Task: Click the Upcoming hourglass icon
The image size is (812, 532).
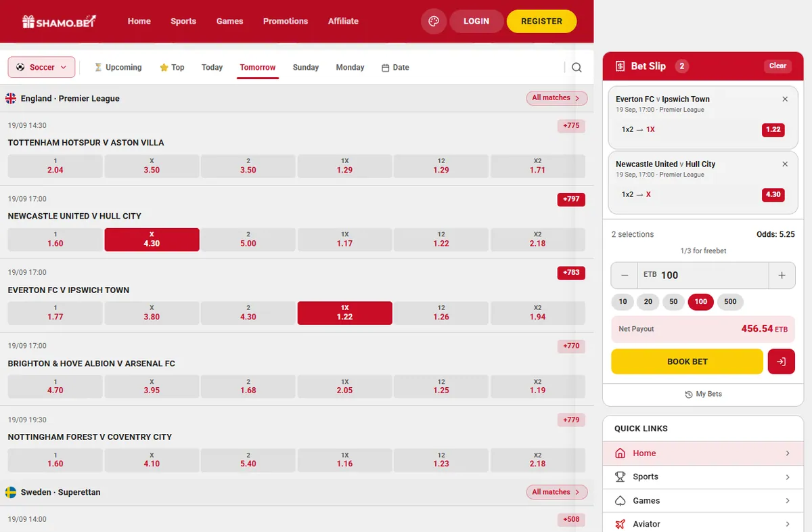Action: 98,67
